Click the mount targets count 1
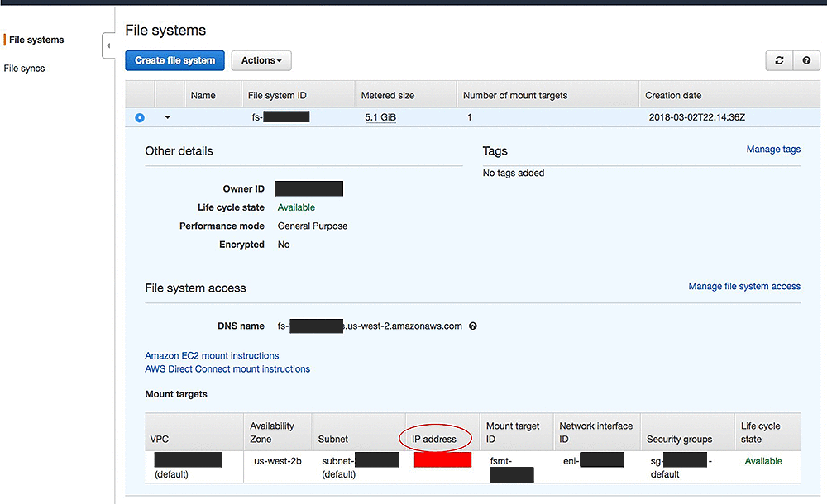Image resolution: width=827 pixels, height=504 pixels. 470,117
